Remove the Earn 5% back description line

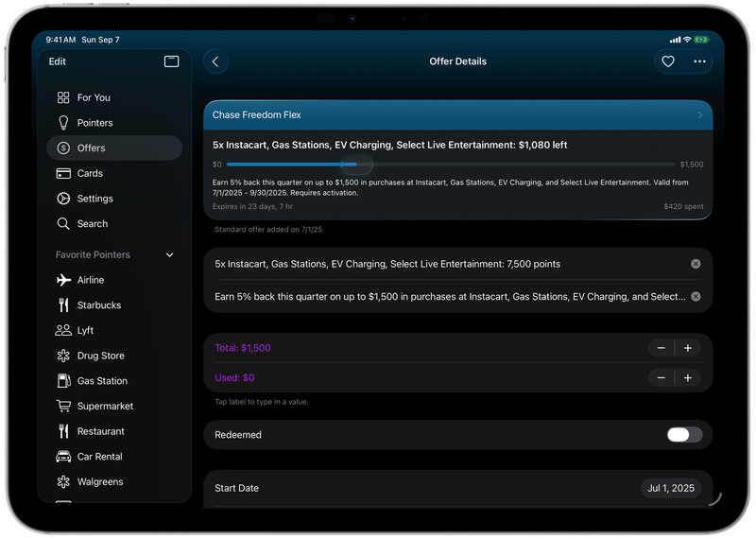[x=696, y=296]
